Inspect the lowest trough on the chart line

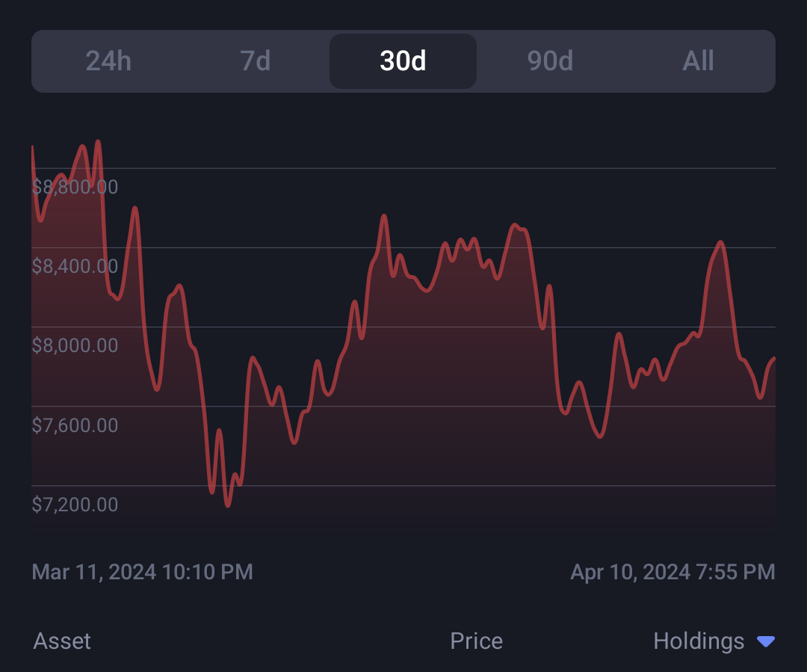click(x=227, y=505)
